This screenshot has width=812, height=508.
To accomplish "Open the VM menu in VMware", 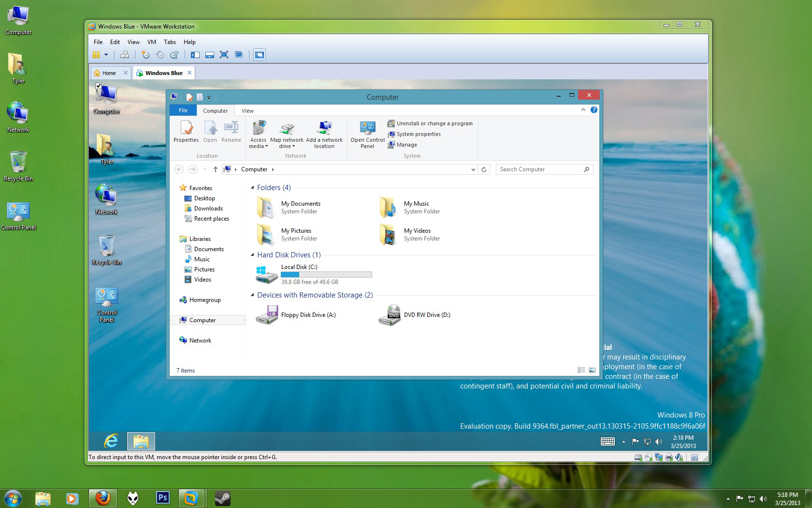I will pyautogui.click(x=151, y=42).
